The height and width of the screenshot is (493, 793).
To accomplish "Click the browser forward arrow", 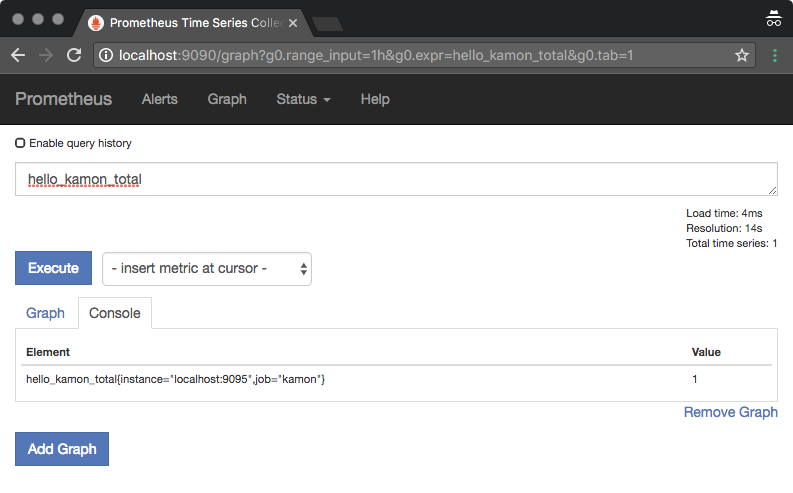I will [x=46, y=55].
